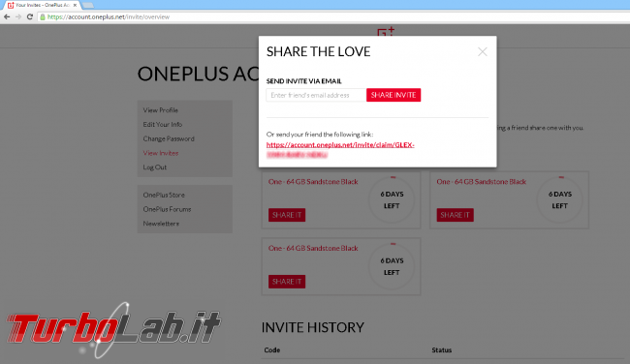Open a new browser tab
This screenshot has width=630, height=364.
coord(88,5)
